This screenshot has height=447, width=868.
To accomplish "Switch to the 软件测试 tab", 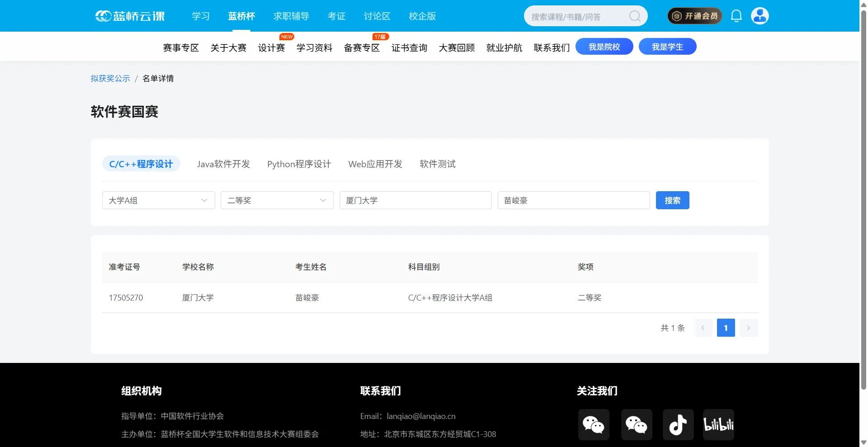I will (x=438, y=164).
